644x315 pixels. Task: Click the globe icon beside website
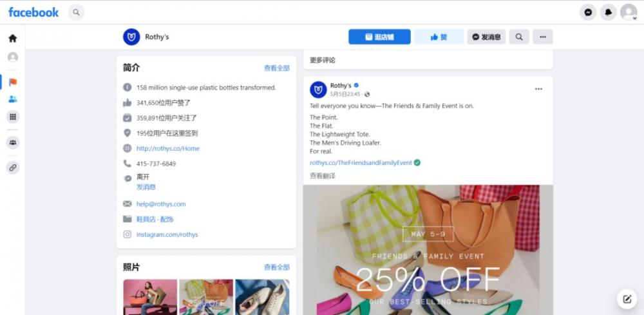128,148
